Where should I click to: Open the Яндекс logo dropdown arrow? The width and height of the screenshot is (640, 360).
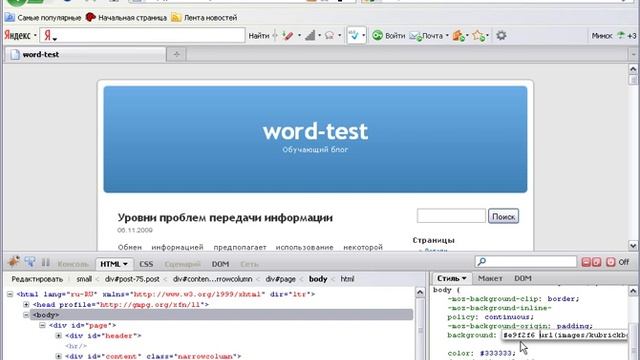(x=35, y=36)
